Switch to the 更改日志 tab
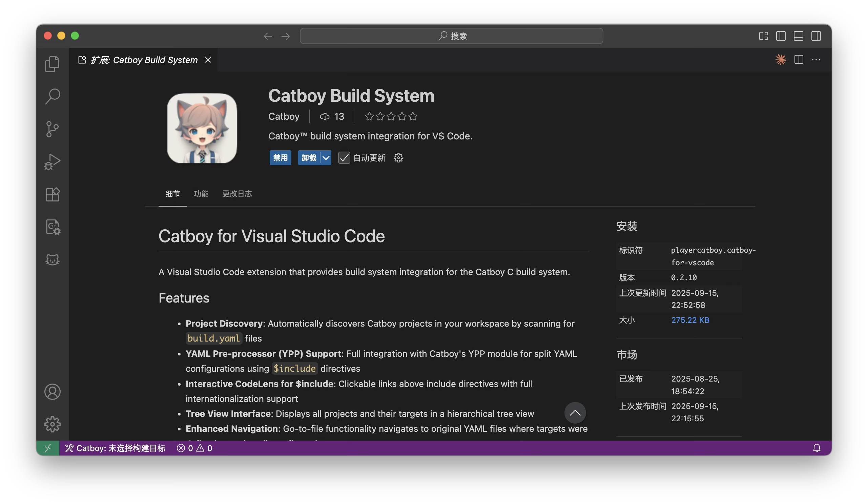The image size is (868, 504). coord(237,194)
